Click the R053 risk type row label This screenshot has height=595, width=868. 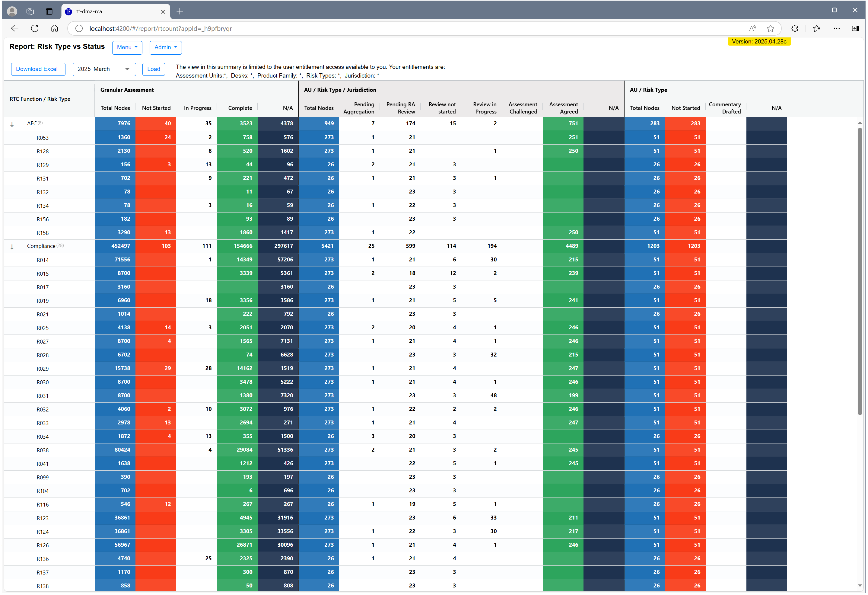point(43,138)
